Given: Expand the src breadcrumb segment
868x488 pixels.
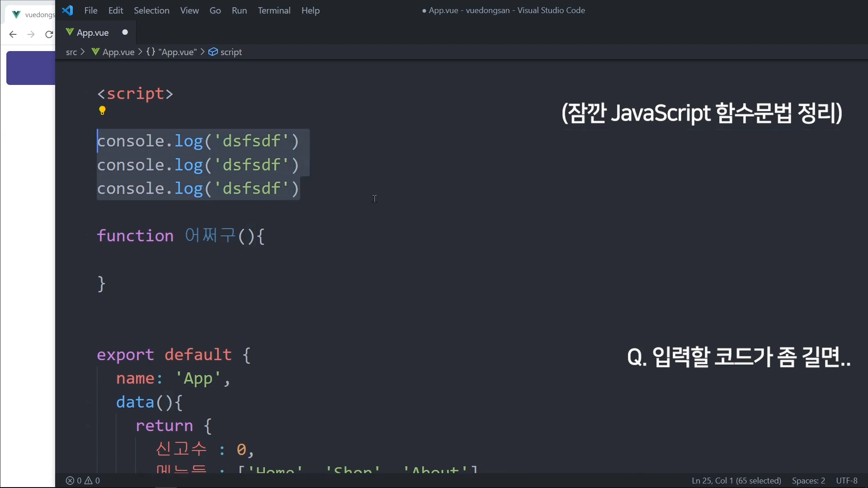Looking at the screenshot, I should pos(71,52).
